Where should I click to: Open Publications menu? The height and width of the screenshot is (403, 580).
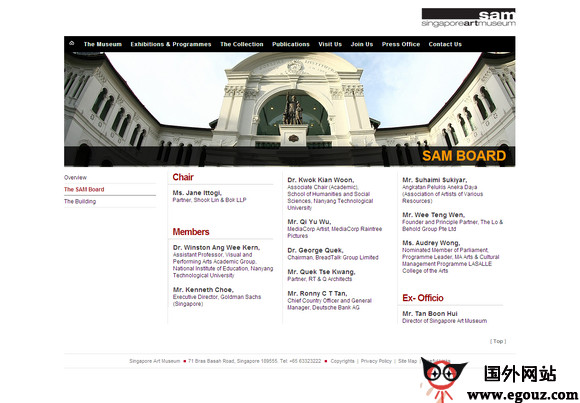pyautogui.click(x=291, y=44)
